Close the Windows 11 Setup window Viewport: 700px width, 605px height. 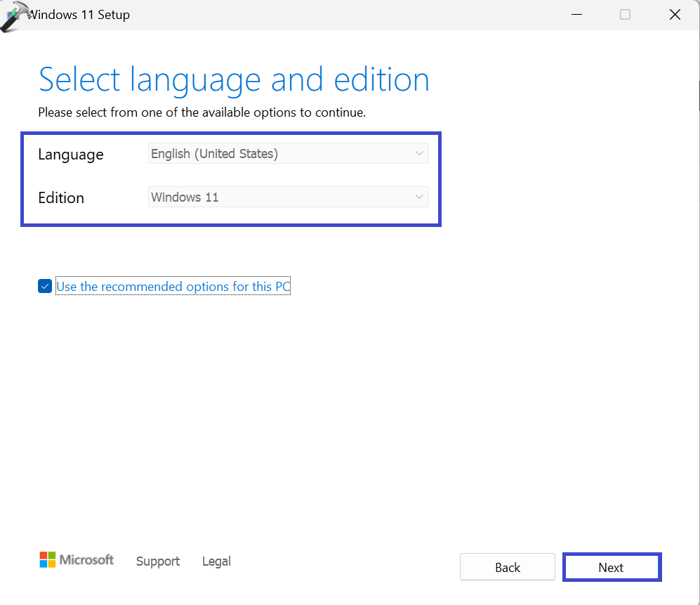(675, 15)
